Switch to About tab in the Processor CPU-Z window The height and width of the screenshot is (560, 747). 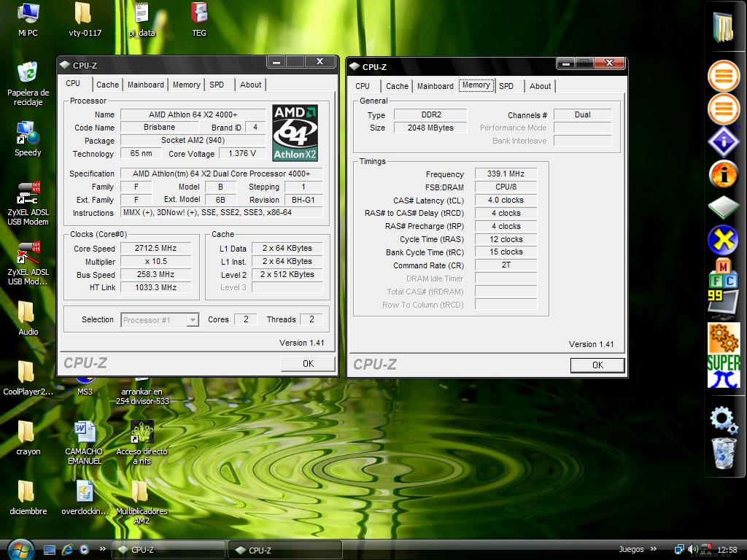[251, 85]
